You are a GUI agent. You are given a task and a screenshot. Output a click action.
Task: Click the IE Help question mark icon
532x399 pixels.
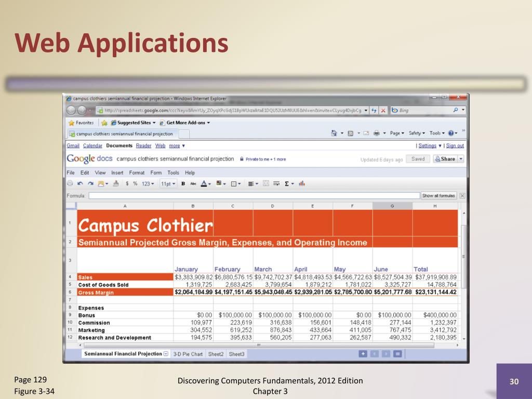click(x=451, y=134)
